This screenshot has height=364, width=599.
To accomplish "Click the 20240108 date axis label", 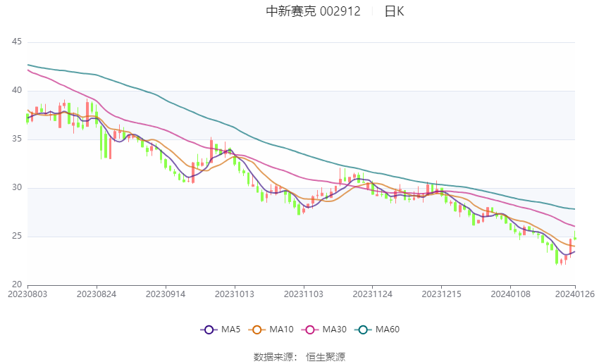I will 510,294.
